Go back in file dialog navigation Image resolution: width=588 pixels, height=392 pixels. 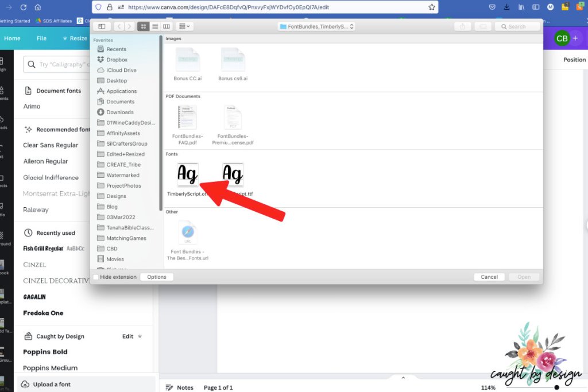[118, 26]
